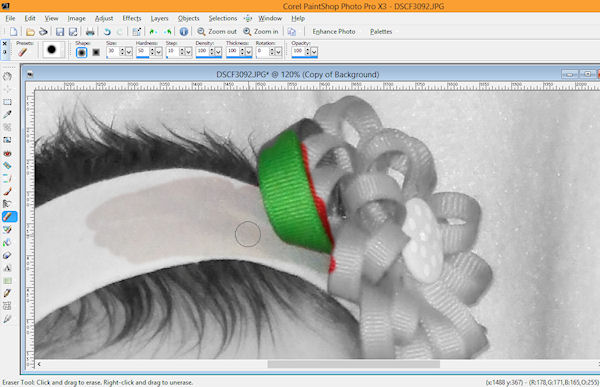This screenshot has width=600, height=387.
Task: Open the Effects menu
Action: point(132,18)
